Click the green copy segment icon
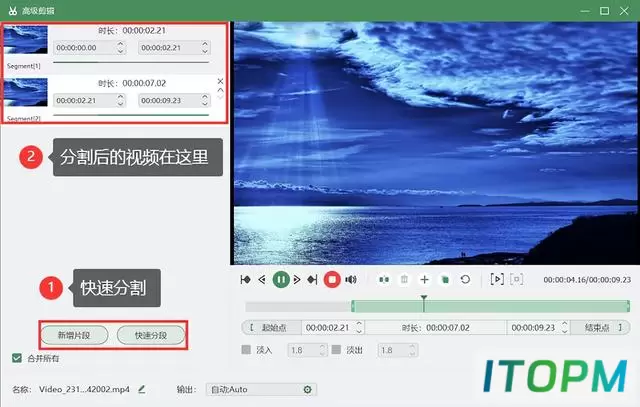This screenshot has height=407, width=640. [445, 280]
